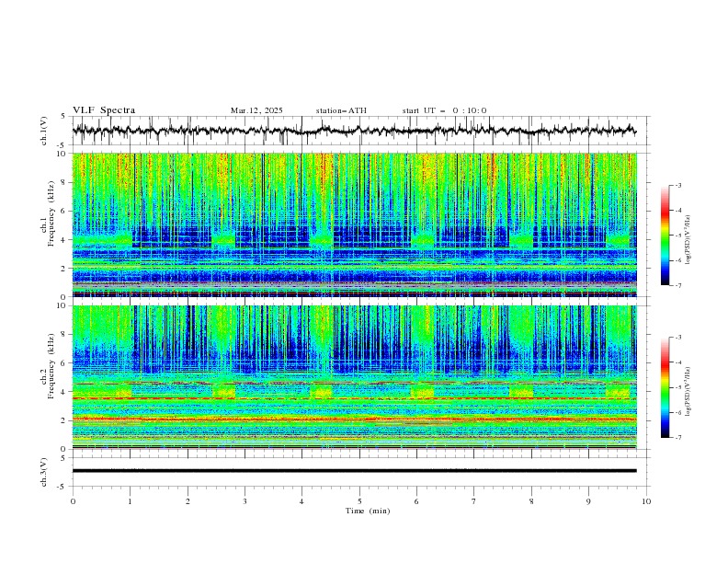Viewport: 728px width, 563px height.
Task: Click the ch.2 "Frequency (kHz)" axis label
Action: 52,367
